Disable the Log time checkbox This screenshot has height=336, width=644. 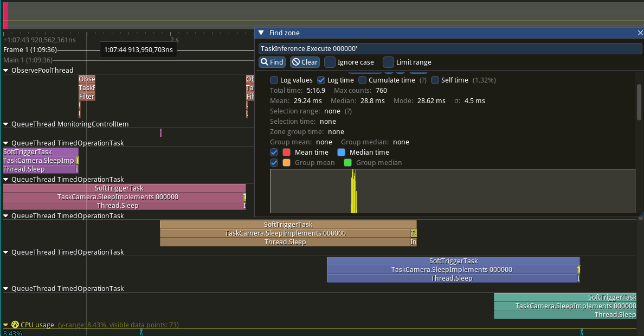click(321, 80)
